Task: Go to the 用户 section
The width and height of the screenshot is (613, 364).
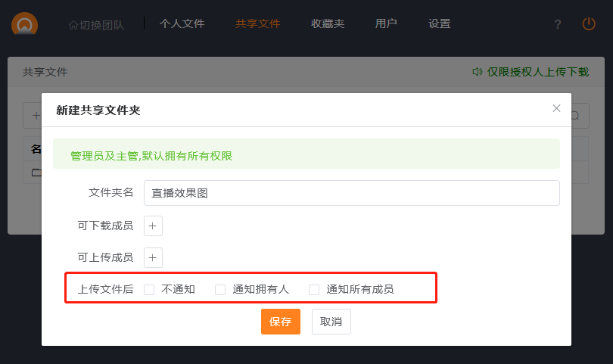Action: [386, 23]
